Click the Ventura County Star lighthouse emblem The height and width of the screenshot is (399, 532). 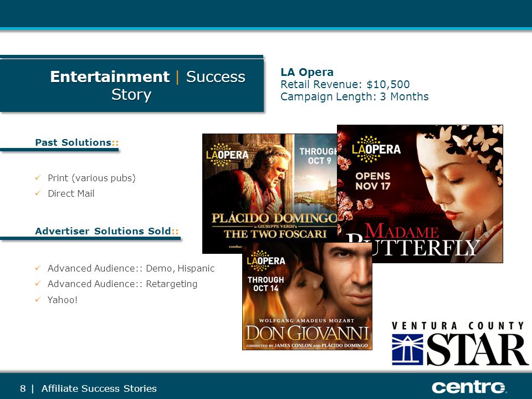407,350
